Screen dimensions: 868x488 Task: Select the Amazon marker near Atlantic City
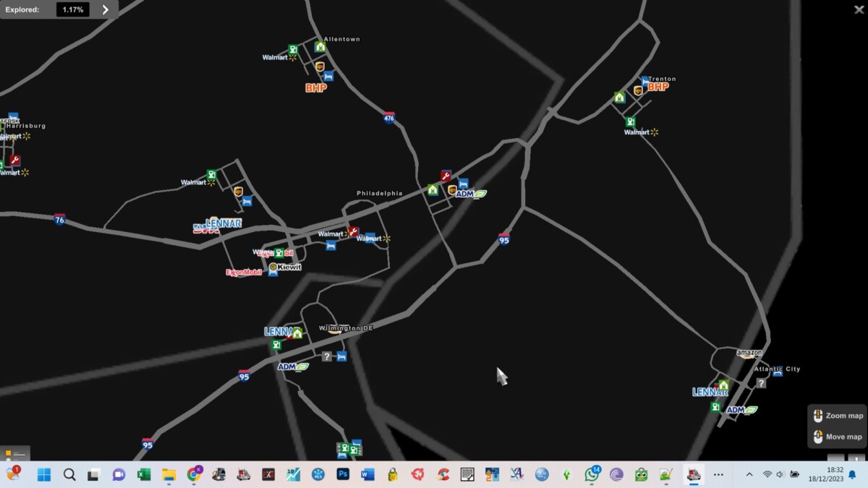(749, 354)
